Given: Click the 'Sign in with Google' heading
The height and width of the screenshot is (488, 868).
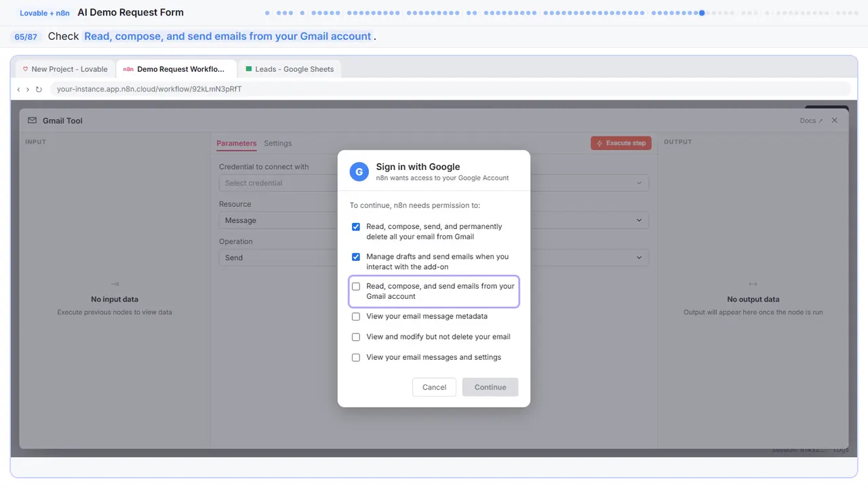Looking at the screenshot, I should (418, 167).
